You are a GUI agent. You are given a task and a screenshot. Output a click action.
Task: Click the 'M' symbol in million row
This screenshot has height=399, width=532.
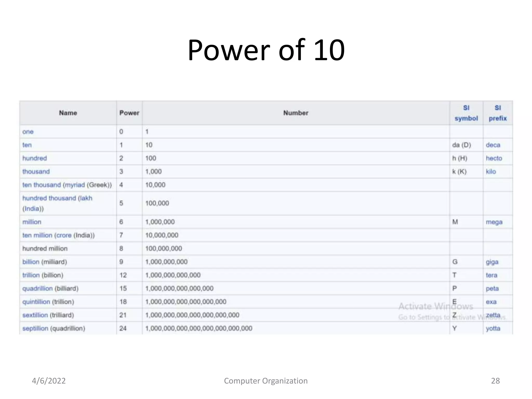[x=455, y=222]
